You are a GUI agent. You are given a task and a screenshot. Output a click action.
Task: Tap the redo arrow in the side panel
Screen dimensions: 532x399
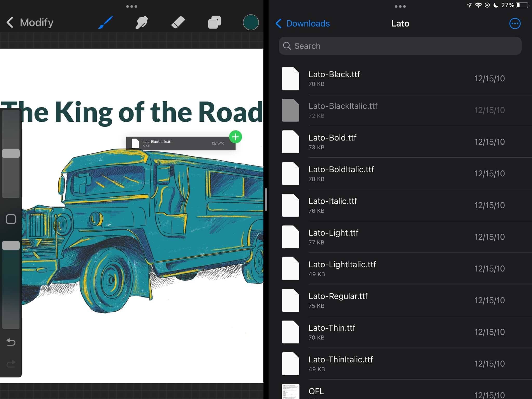point(11,364)
